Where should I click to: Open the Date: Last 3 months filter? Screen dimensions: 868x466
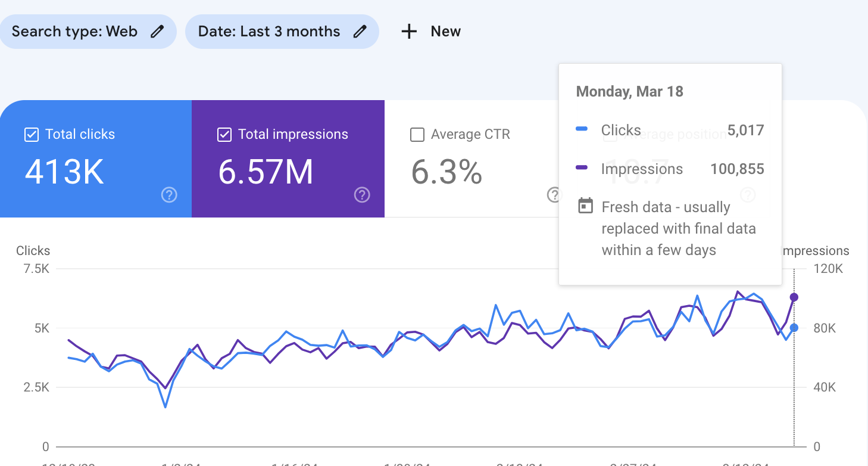pos(269,32)
